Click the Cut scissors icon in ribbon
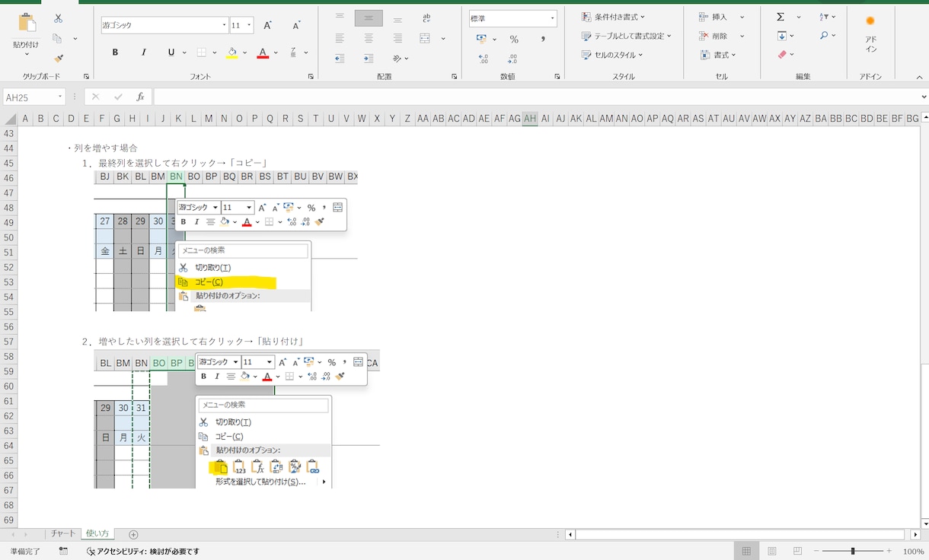 pos(59,18)
